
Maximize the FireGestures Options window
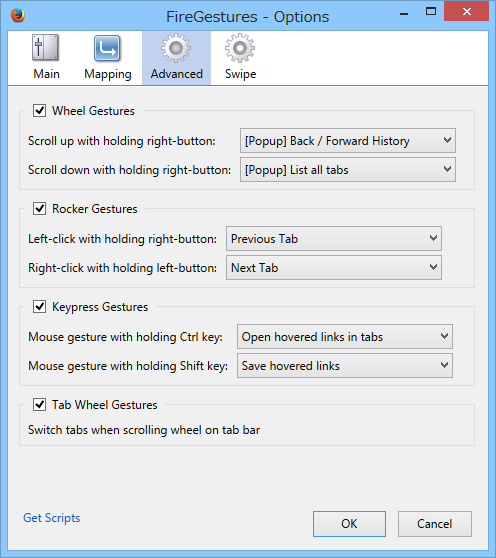pos(431,11)
